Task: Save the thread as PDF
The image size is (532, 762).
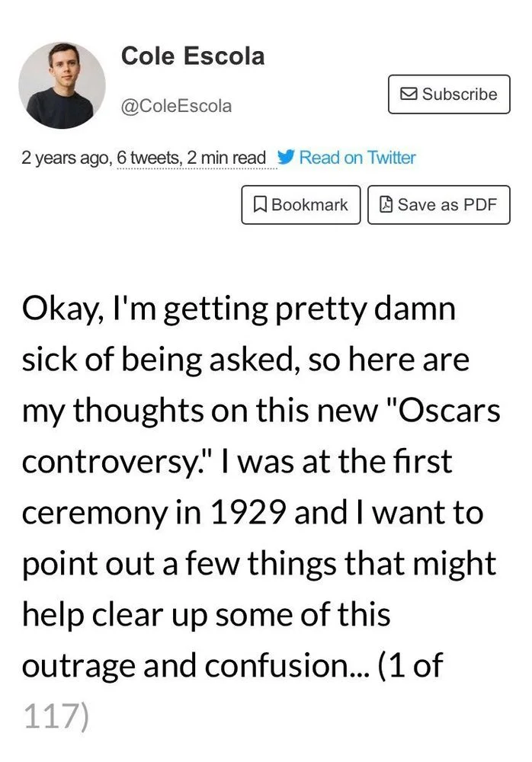Action: 439,204
